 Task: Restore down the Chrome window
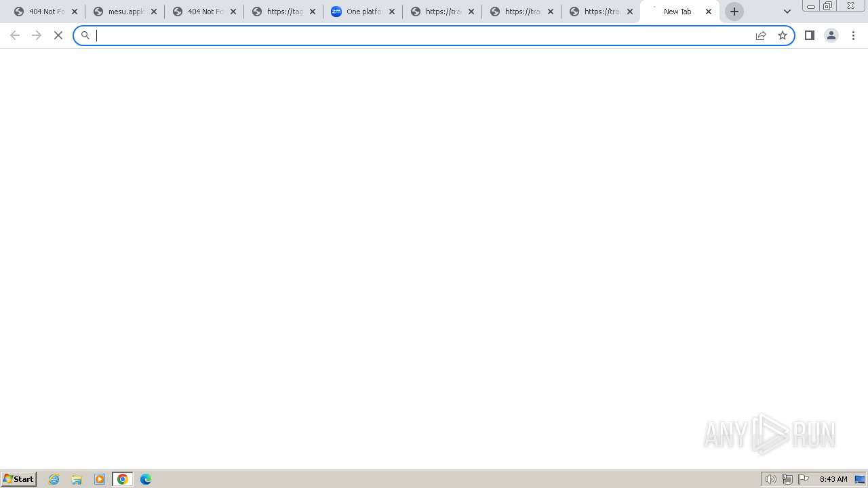click(x=828, y=5)
